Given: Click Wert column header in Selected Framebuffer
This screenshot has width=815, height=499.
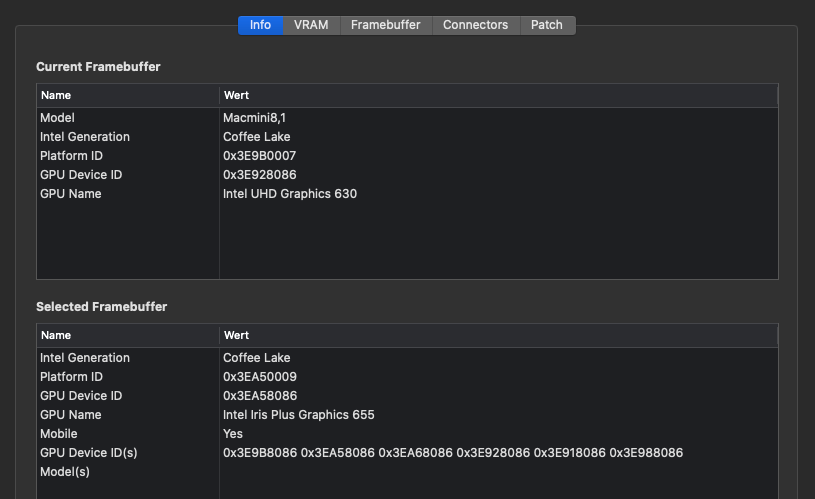Looking at the screenshot, I should (498, 336).
